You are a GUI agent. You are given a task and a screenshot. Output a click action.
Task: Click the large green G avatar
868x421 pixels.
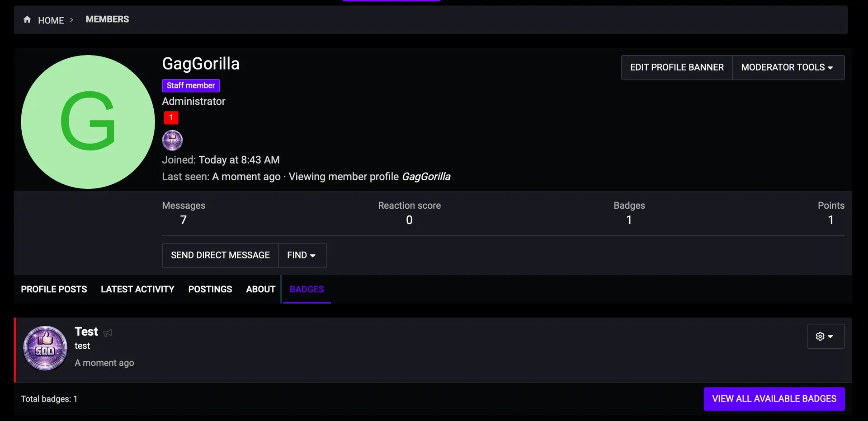(88, 122)
